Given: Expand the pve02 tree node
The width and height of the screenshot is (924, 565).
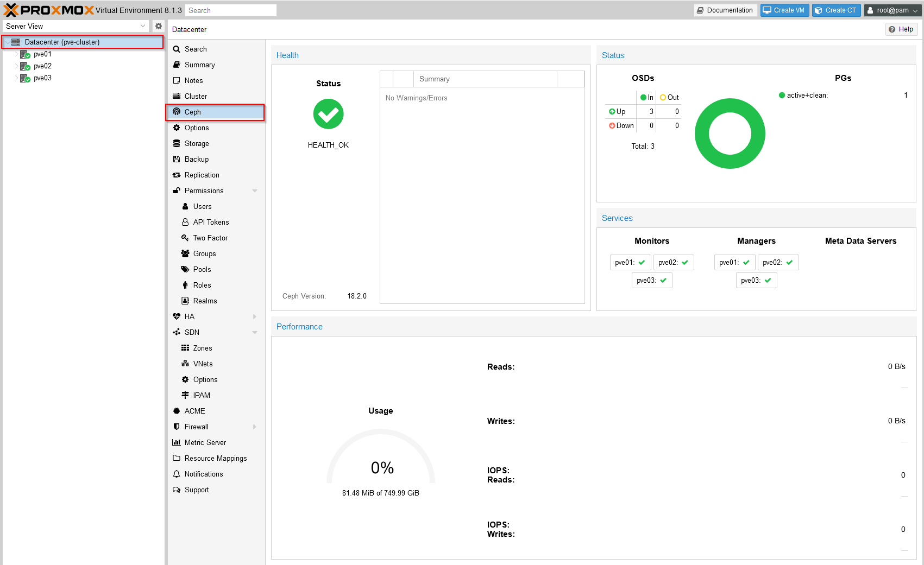Looking at the screenshot, I should (16, 66).
